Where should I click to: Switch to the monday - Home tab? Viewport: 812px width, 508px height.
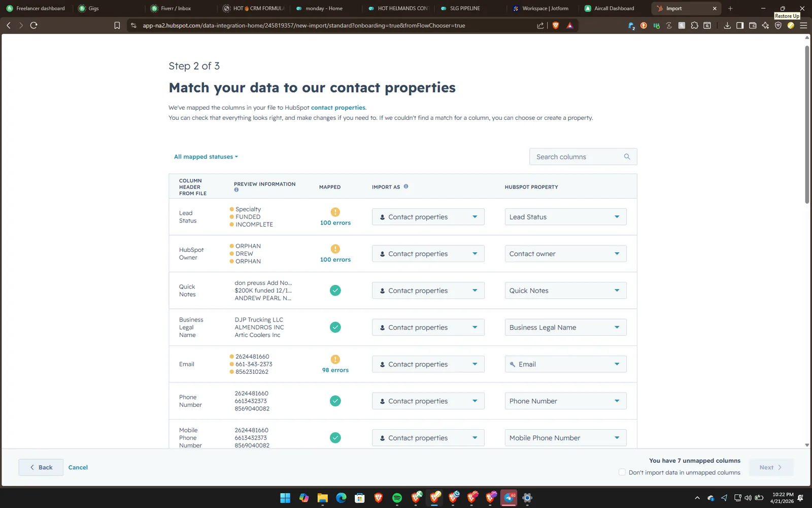[326, 9]
